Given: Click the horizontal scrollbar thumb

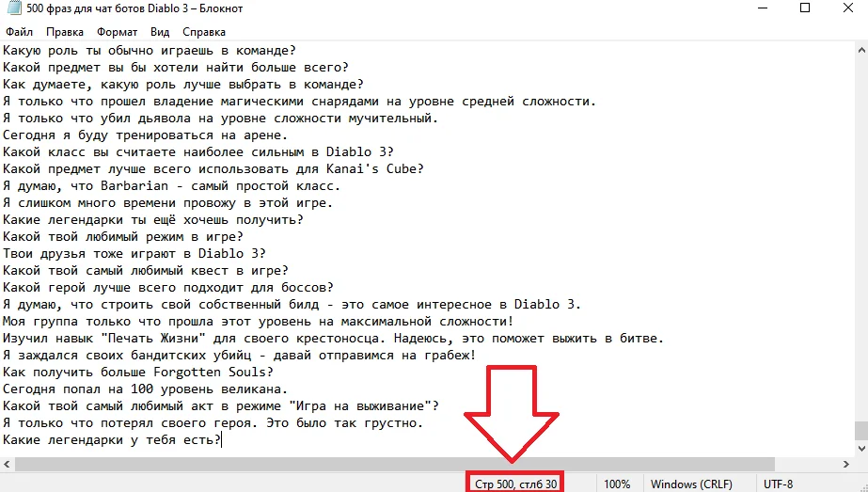Looking at the screenshot, I should [395, 465].
